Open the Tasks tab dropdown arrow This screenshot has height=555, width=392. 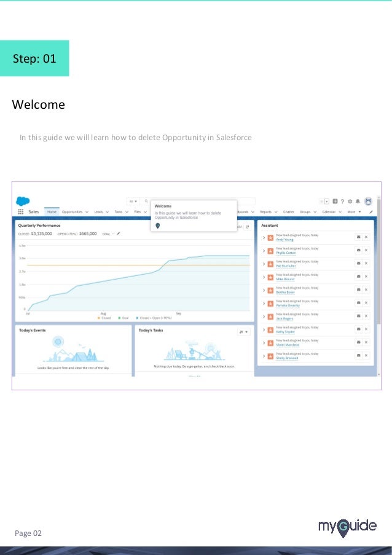coord(127,212)
